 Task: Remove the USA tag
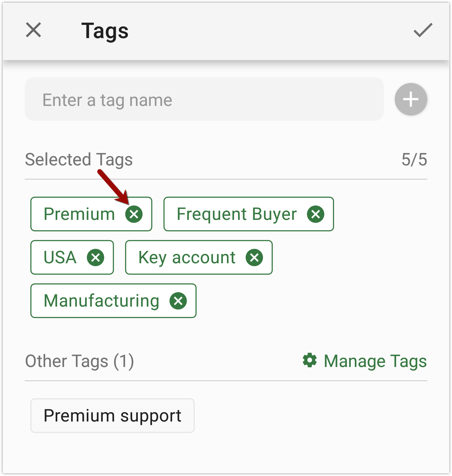click(96, 257)
